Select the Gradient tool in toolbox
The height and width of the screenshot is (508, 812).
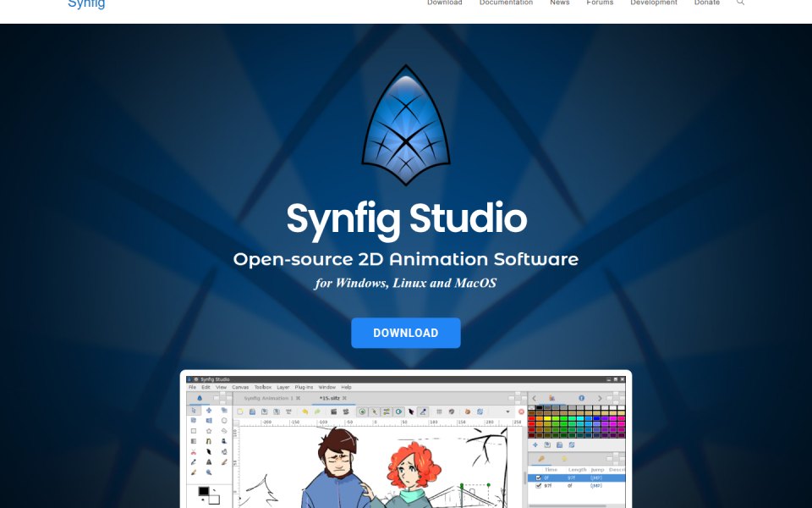click(194, 441)
